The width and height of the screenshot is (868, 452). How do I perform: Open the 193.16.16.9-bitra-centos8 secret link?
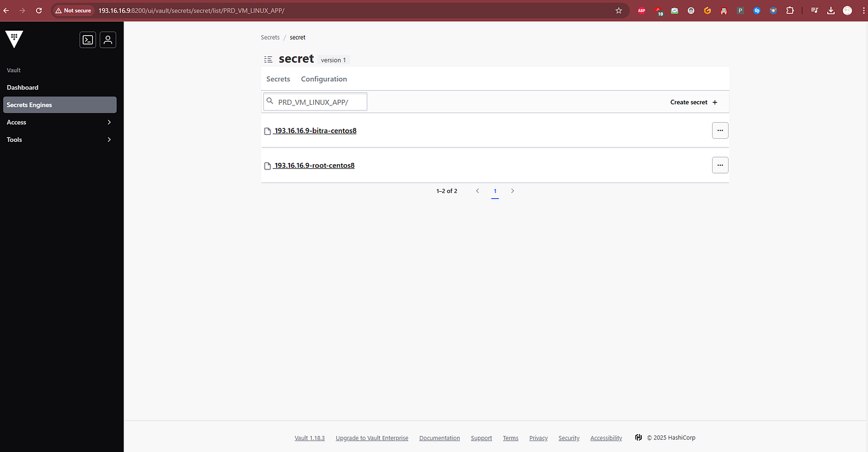coord(315,130)
